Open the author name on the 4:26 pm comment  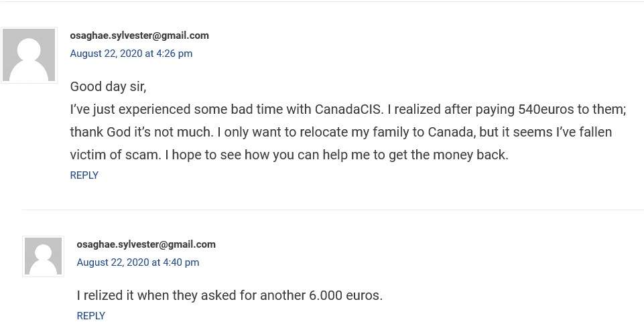[x=139, y=35]
